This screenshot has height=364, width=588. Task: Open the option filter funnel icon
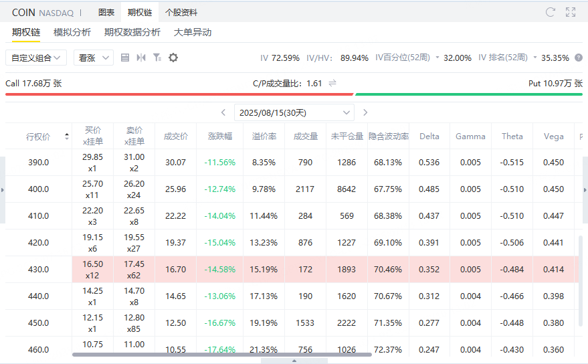pyautogui.click(x=157, y=58)
